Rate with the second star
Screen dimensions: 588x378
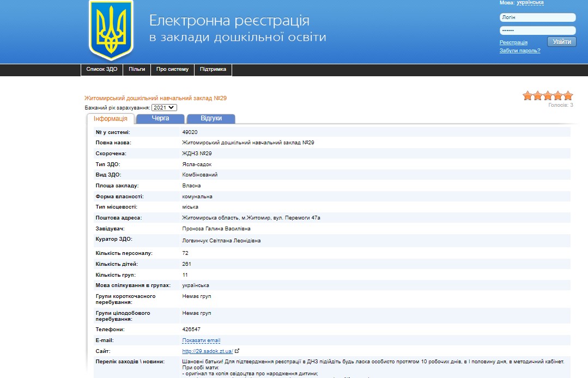[x=538, y=96]
